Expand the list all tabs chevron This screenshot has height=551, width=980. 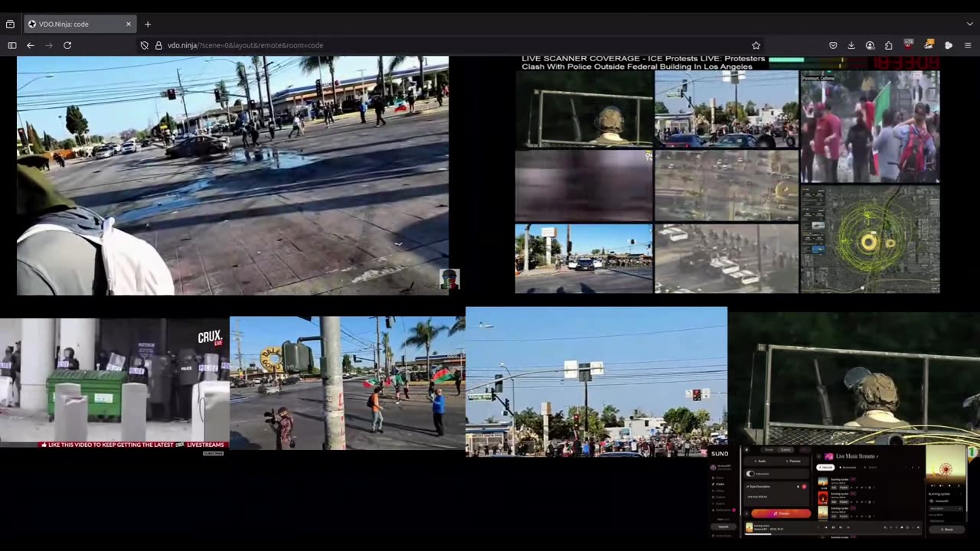pos(969,24)
